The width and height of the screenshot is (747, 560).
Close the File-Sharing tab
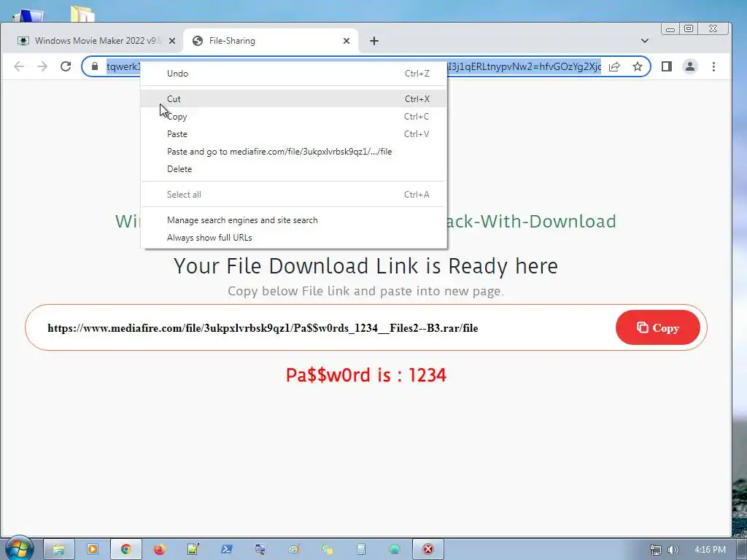(347, 41)
